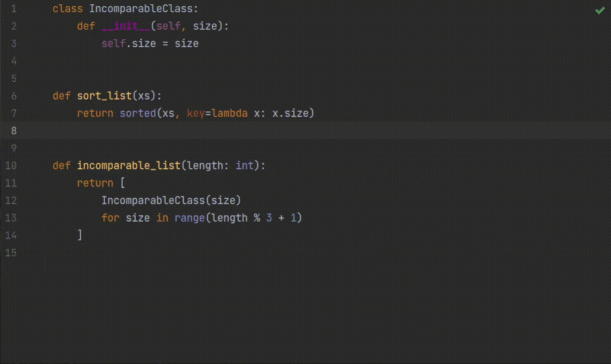Click the 'int' type annotation
The width and height of the screenshot is (611, 364).
click(x=245, y=165)
